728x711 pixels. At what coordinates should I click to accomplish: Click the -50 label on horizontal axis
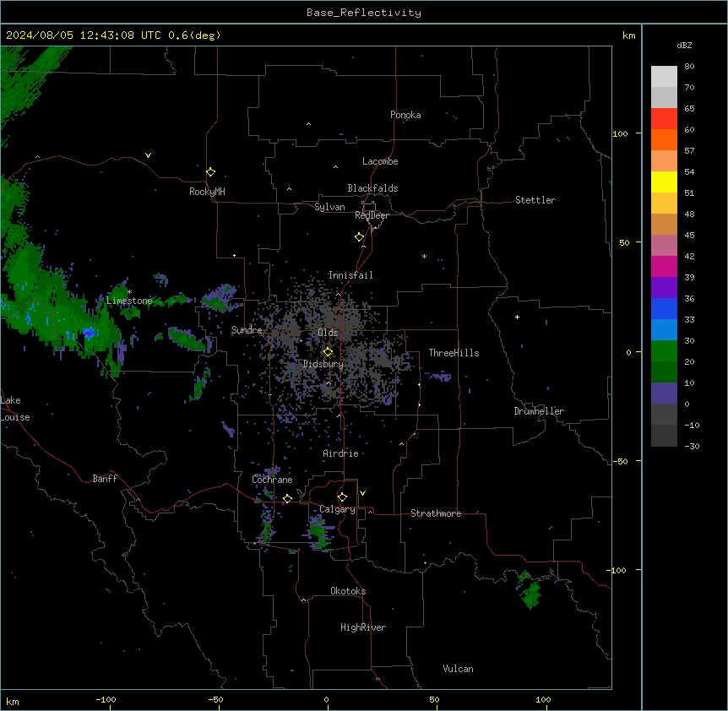(x=215, y=699)
